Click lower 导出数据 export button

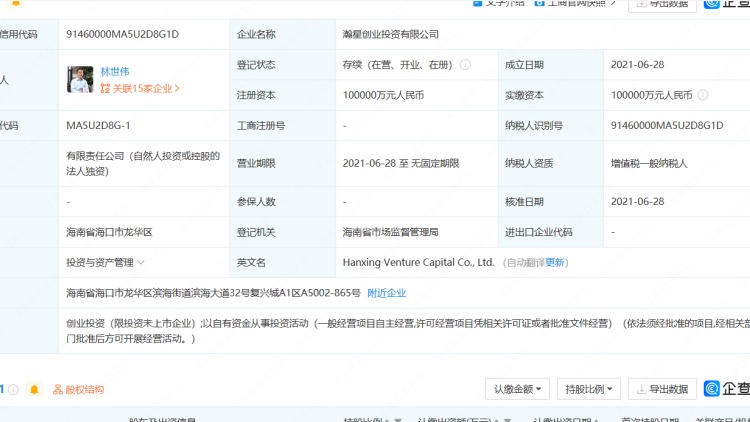point(662,389)
